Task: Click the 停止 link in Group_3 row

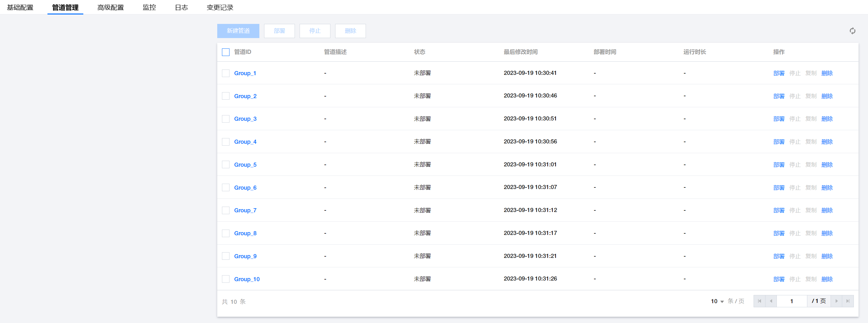Action: pyautogui.click(x=795, y=119)
